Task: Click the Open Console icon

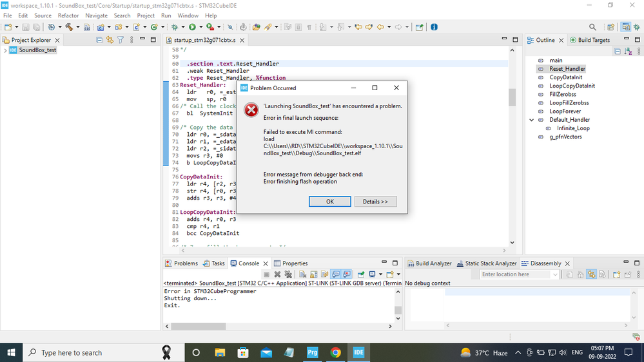Action: (x=390, y=274)
